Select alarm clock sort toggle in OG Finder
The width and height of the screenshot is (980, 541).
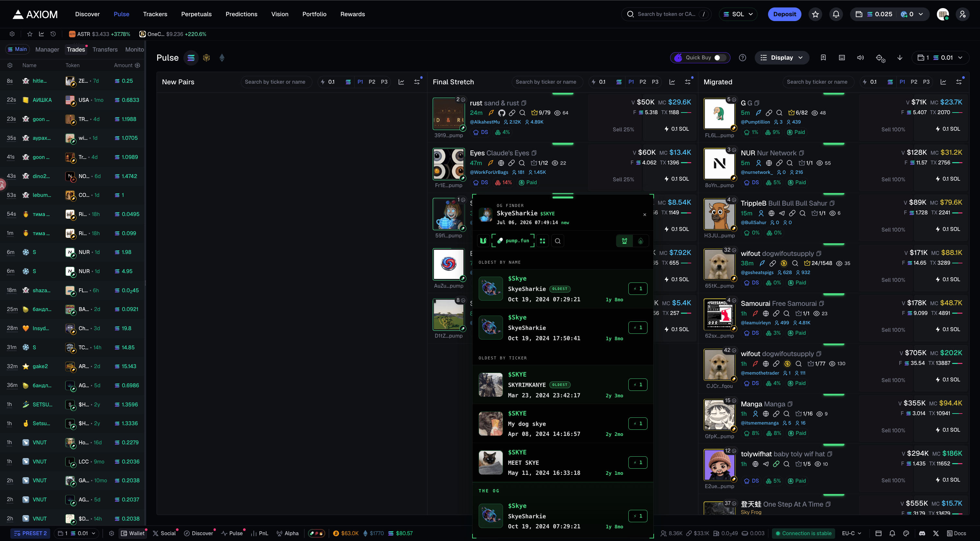624,241
